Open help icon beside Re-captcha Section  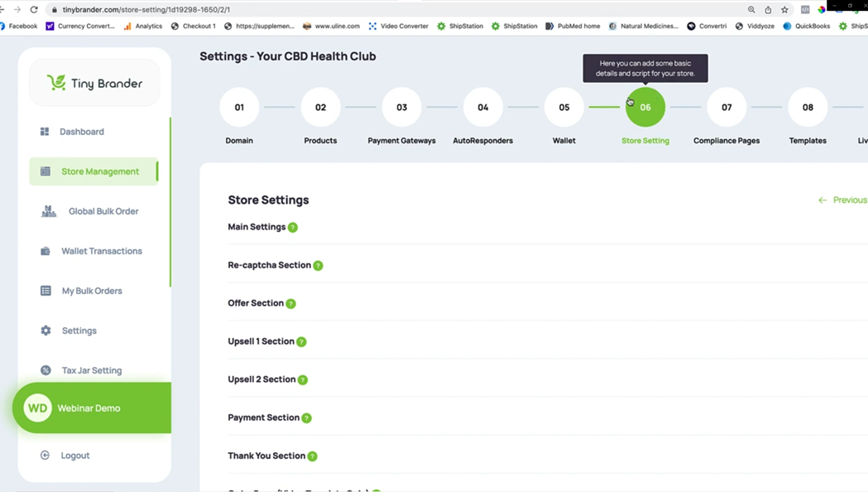(x=318, y=265)
